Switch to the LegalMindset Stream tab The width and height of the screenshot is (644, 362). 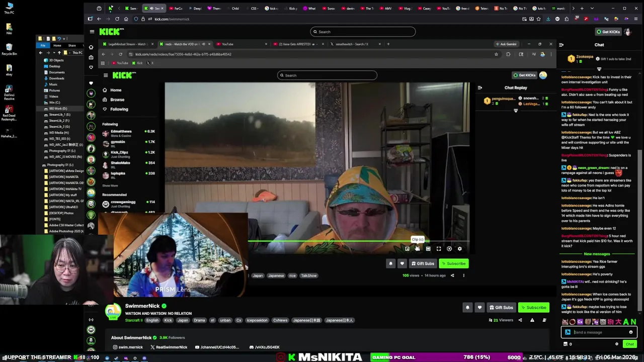[x=128, y=44]
